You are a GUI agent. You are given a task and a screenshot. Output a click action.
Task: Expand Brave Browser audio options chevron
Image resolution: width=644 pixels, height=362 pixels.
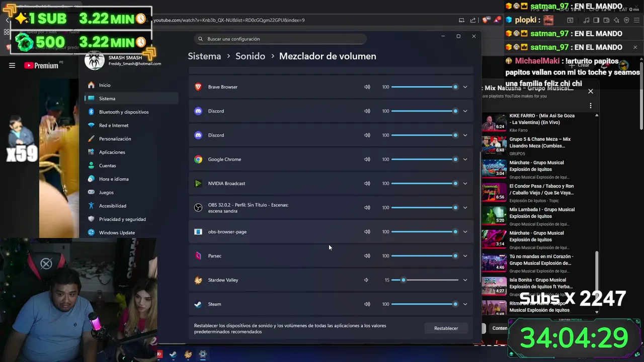pyautogui.click(x=465, y=87)
